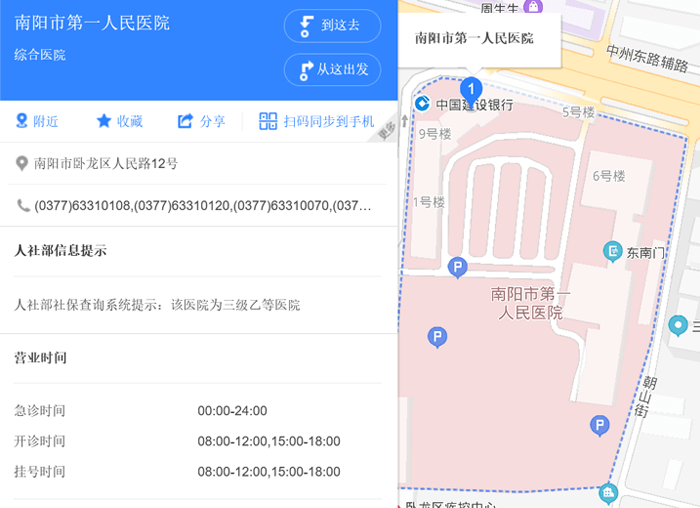The height and width of the screenshot is (508, 700).
Task: Click the purple shopping bag marker by 周生生
Action: tap(533, 7)
